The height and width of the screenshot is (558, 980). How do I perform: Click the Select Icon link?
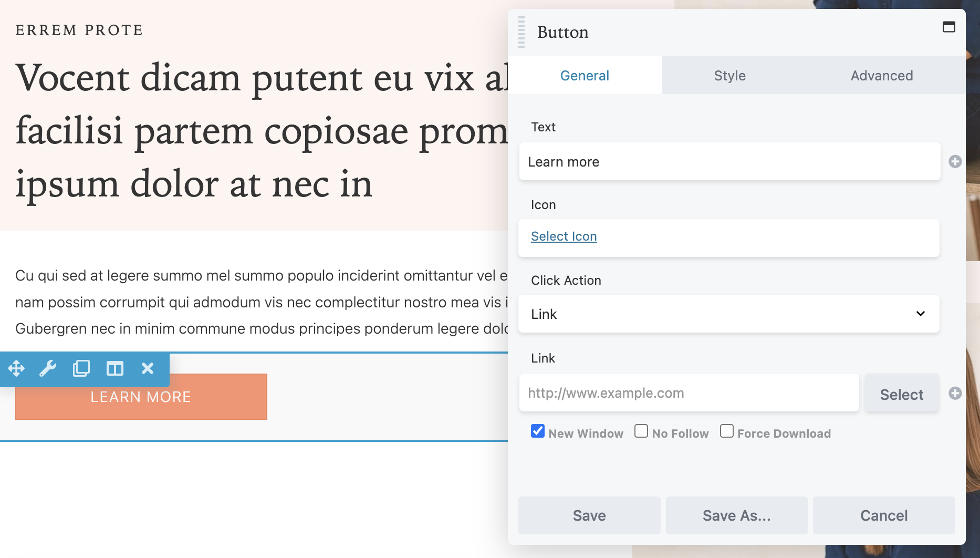(564, 236)
